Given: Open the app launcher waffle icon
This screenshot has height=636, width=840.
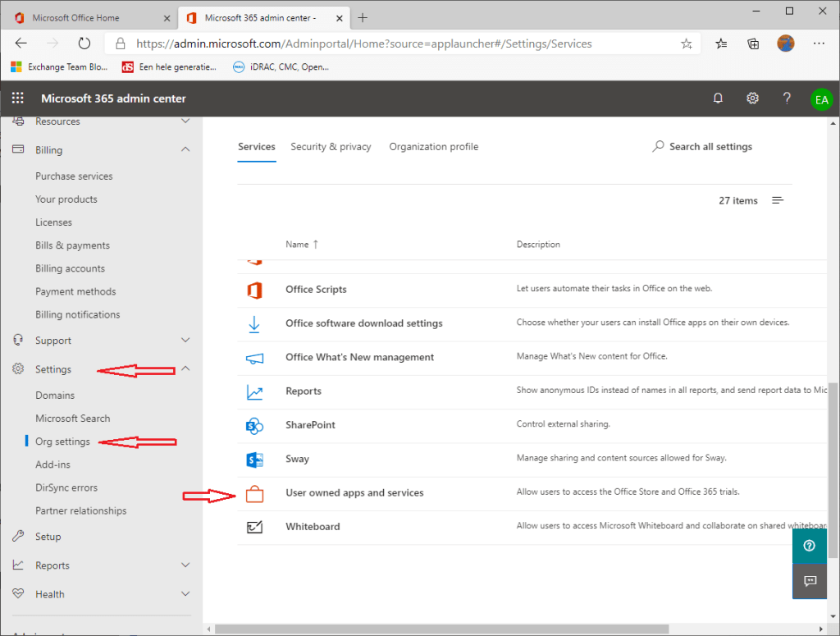Looking at the screenshot, I should pos(17,98).
